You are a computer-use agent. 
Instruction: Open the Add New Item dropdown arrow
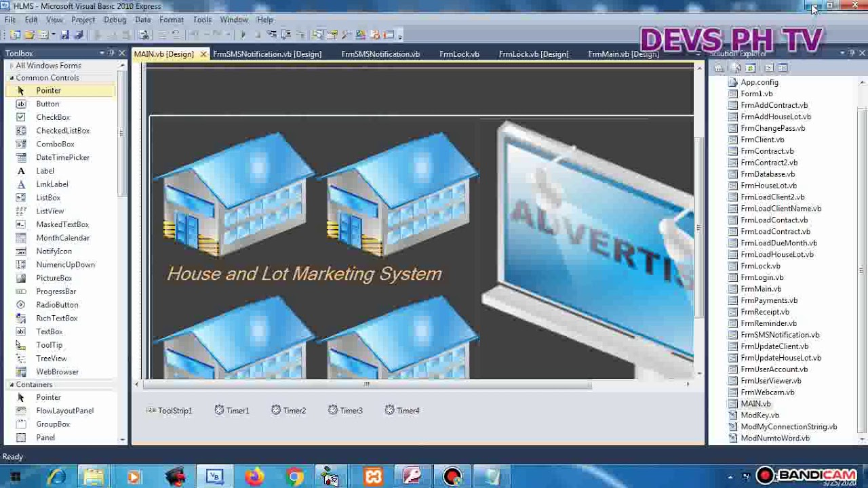click(x=53, y=35)
